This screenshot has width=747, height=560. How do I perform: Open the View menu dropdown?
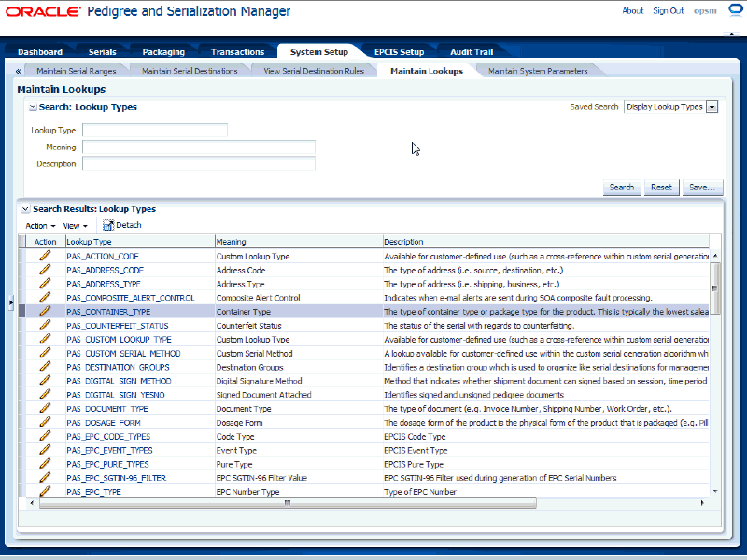tap(76, 226)
